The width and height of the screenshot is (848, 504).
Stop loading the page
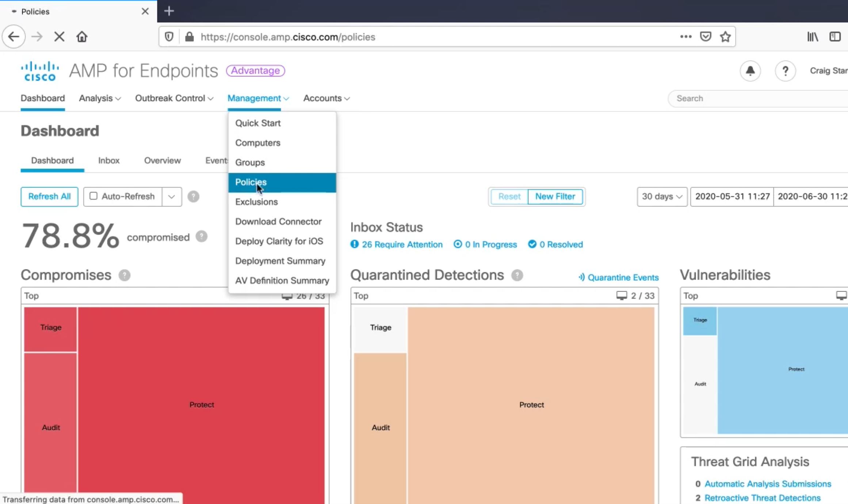(x=59, y=37)
